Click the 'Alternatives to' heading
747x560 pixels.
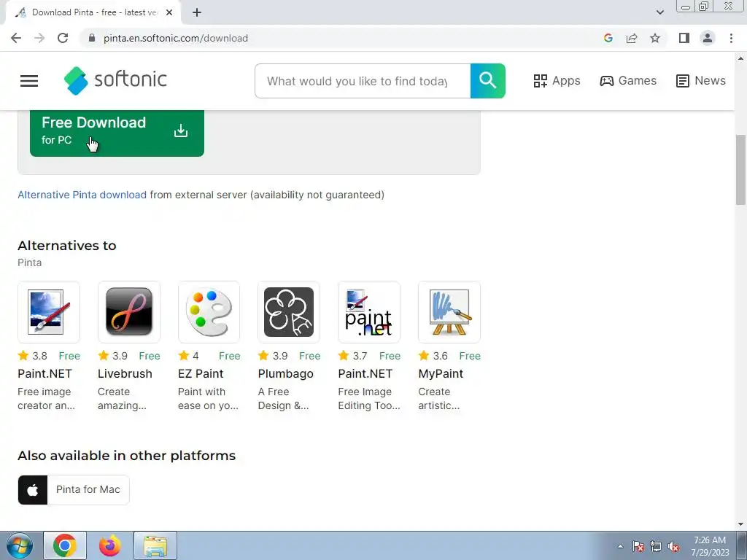(x=66, y=246)
